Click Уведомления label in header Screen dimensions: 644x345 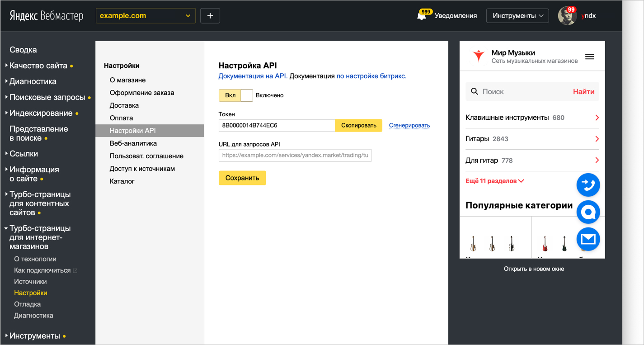tap(456, 16)
